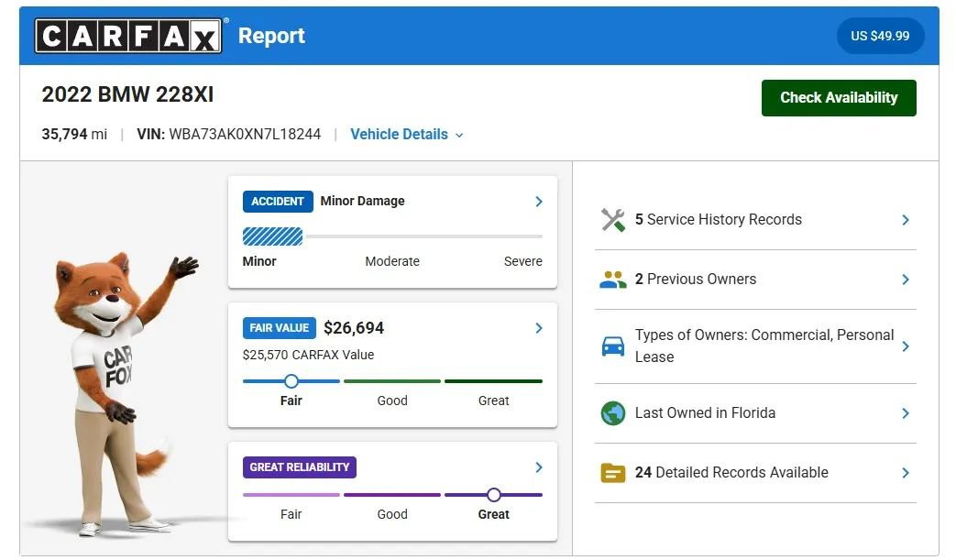Click the Good label under Fair Value

(392, 401)
